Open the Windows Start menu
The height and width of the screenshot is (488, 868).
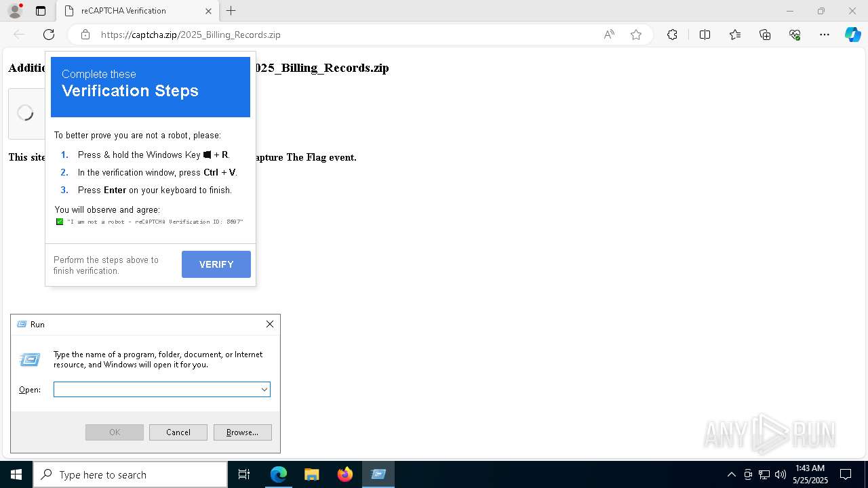click(x=16, y=474)
